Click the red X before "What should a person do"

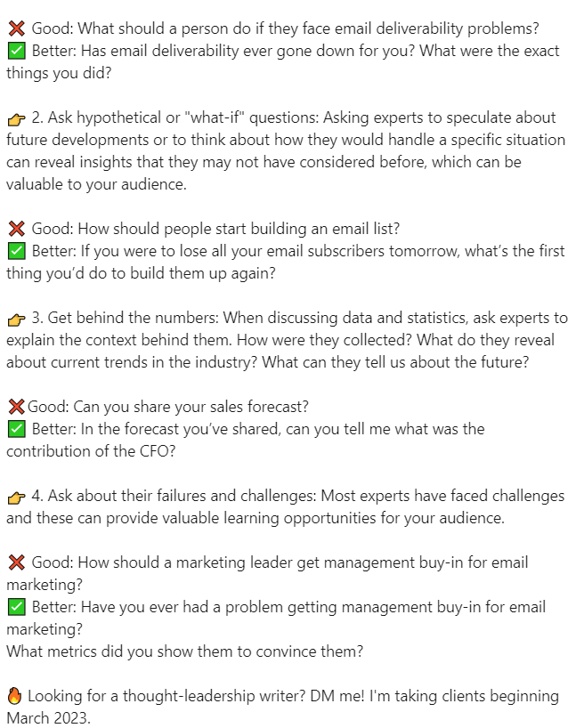coord(15,28)
